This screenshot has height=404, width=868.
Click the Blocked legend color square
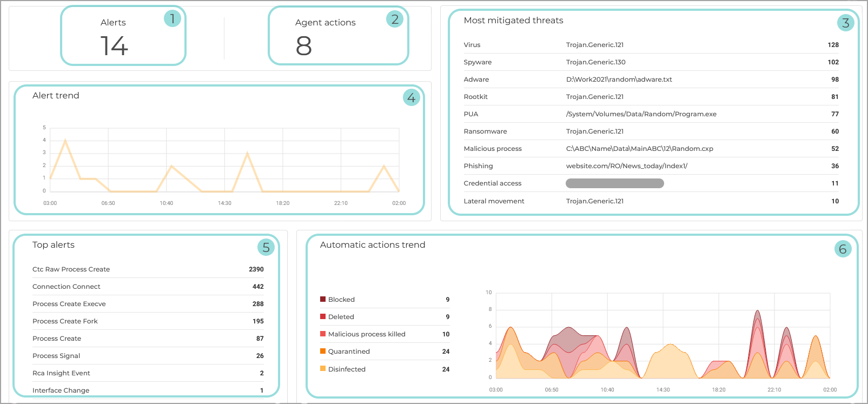(323, 299)
